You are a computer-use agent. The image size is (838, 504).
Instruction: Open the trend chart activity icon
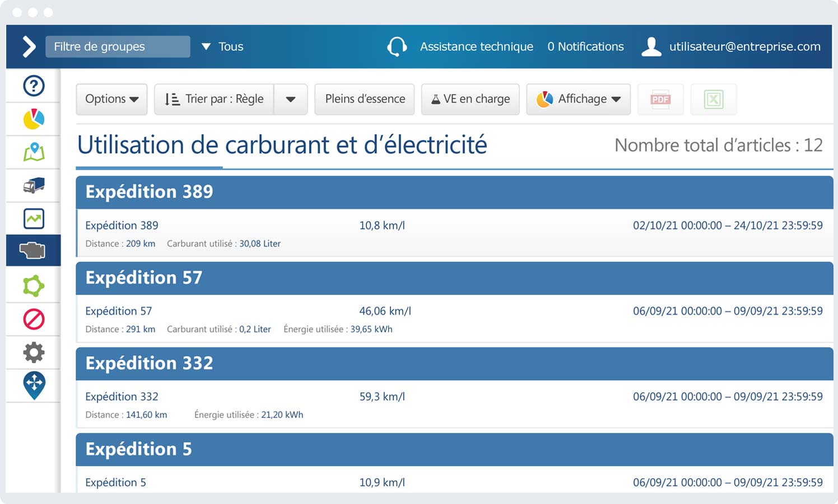34,219
